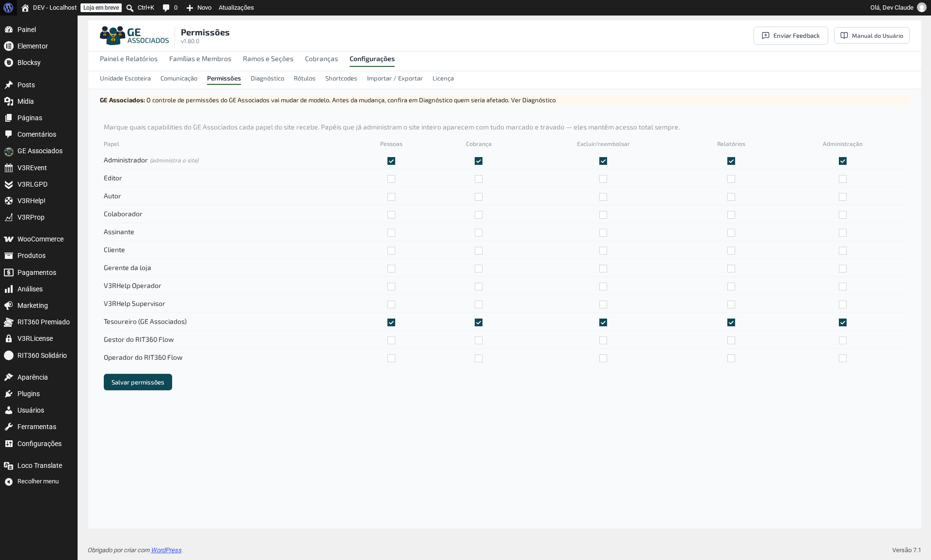Open Plugins via the plug icon
The height and width of the screenshot is (560, 931).
[9, 394]
